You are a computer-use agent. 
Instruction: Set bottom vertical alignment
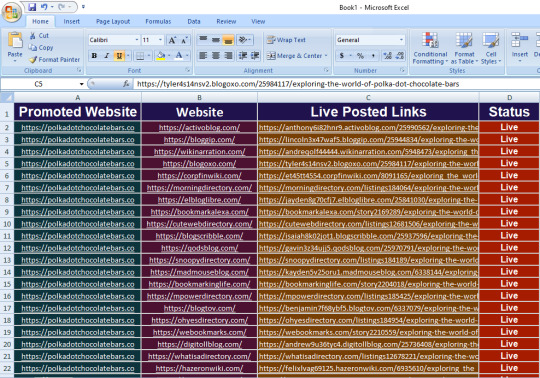228,40
